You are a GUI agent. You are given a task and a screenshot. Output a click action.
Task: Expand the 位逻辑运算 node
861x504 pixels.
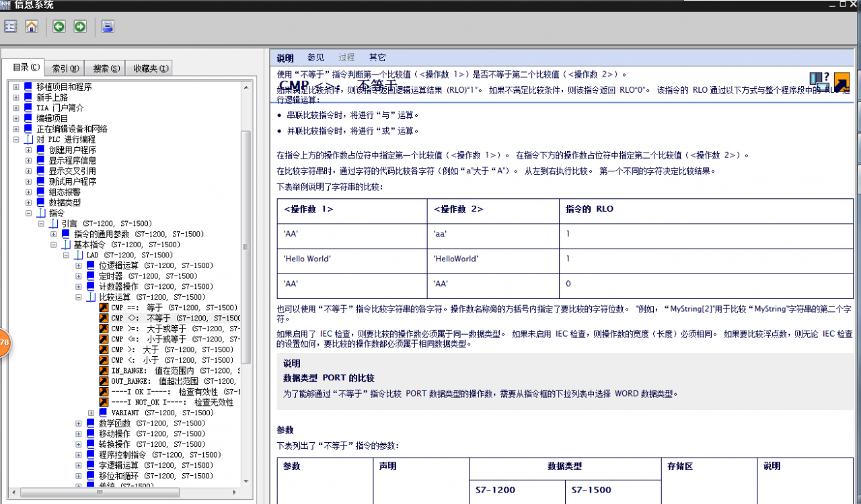[79, 265]
